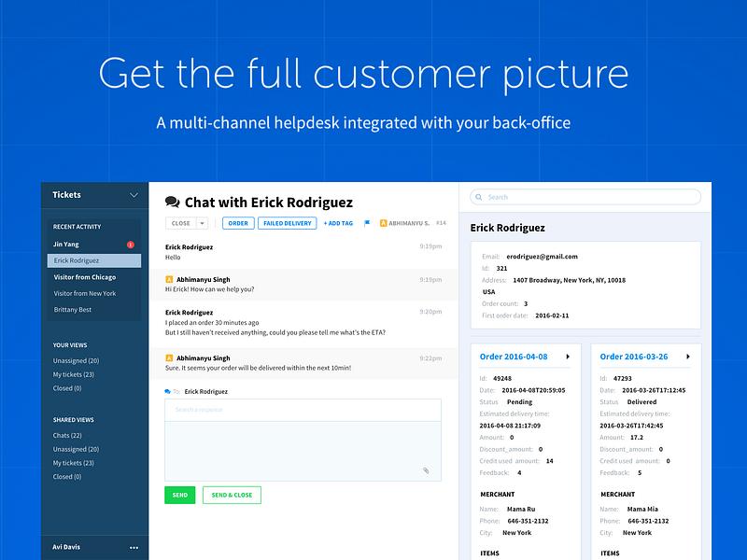Click + ADD TAG link
The image size is (747, 560).
pyautogui.click(x=338, y=223)
